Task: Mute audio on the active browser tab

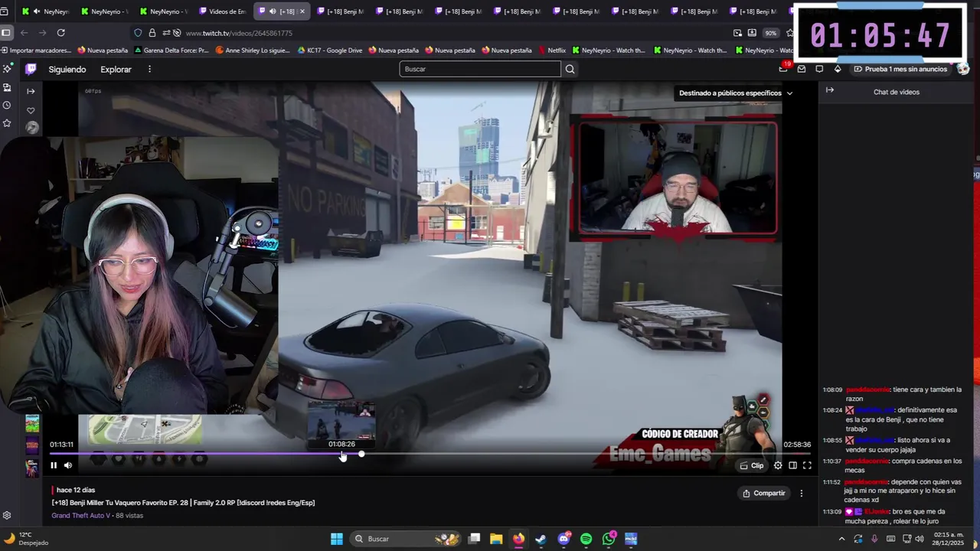Action: pos(273,11)
